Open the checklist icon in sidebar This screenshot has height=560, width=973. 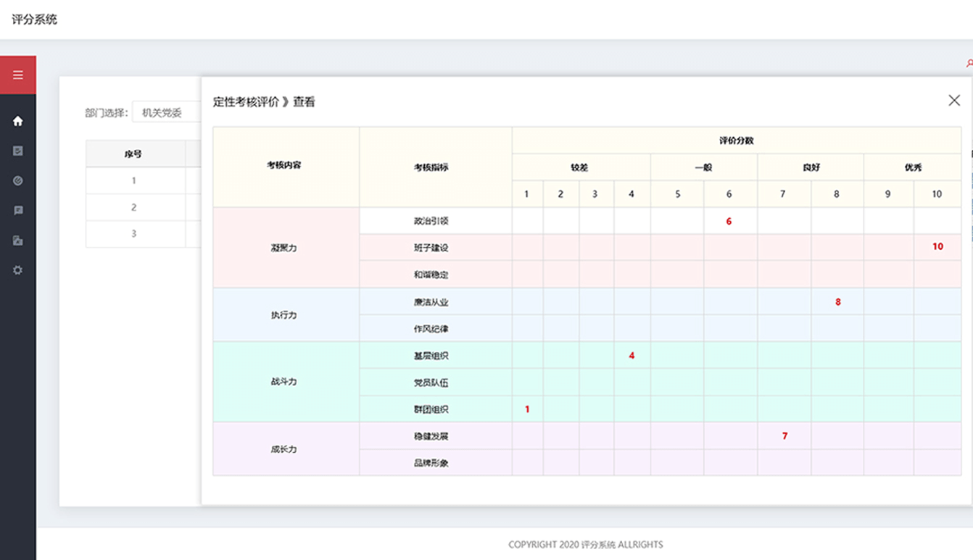click(x=18, y=151)
